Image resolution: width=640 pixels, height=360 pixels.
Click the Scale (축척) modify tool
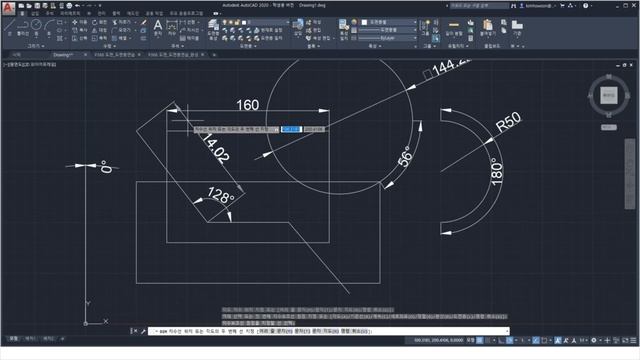[99, 38]
